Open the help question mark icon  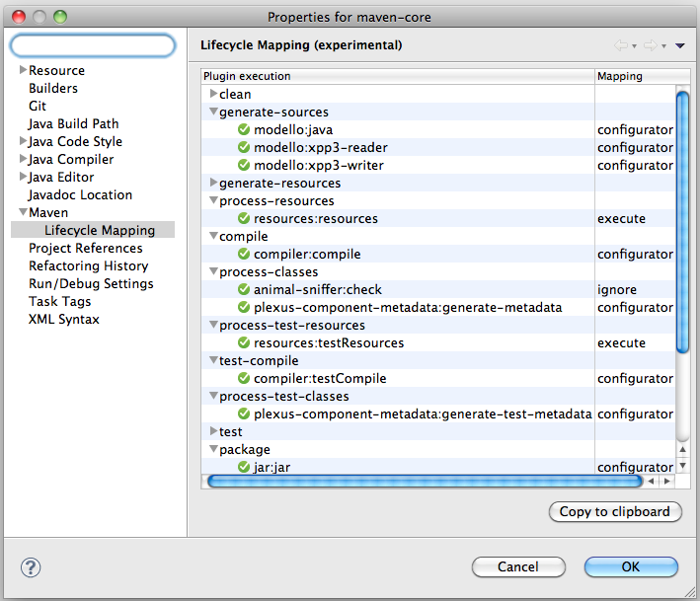[x=31, y=566]
